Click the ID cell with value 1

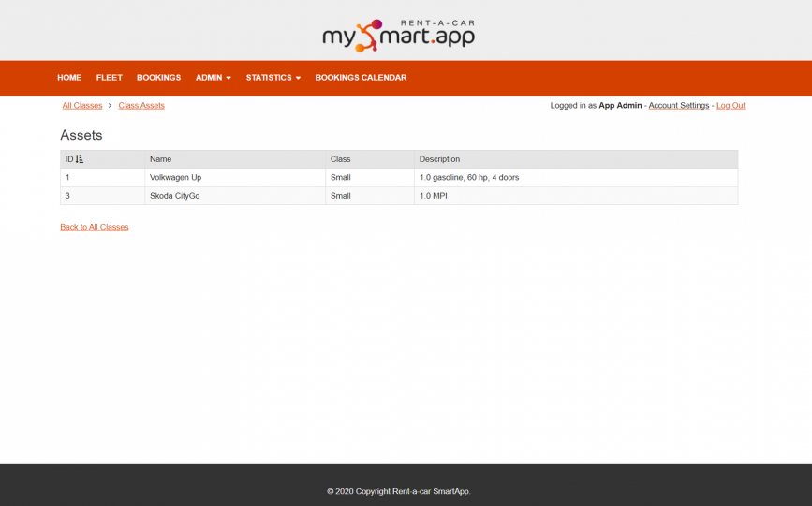coord(102,178)
